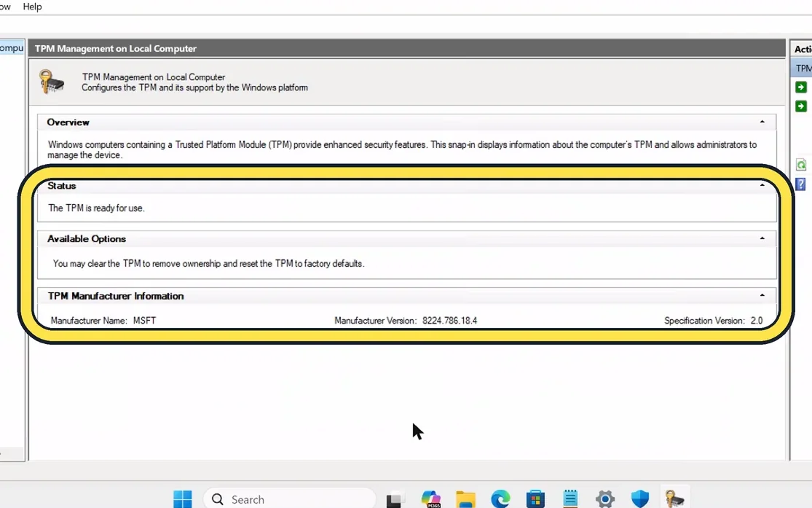Click the blue Help question mark icon
The height and width of the screenshot is (508, 812).
pyautogui.click(x=800, y=184)
